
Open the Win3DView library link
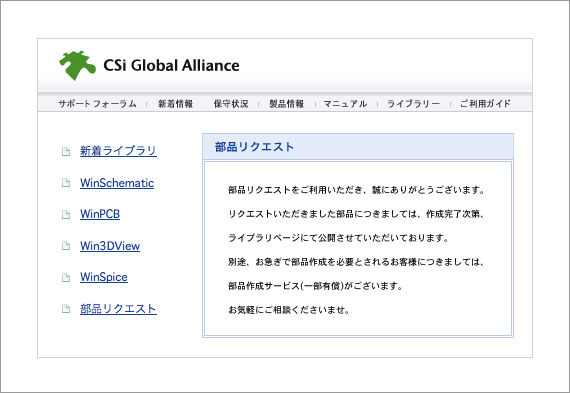[x=110, y=246]
